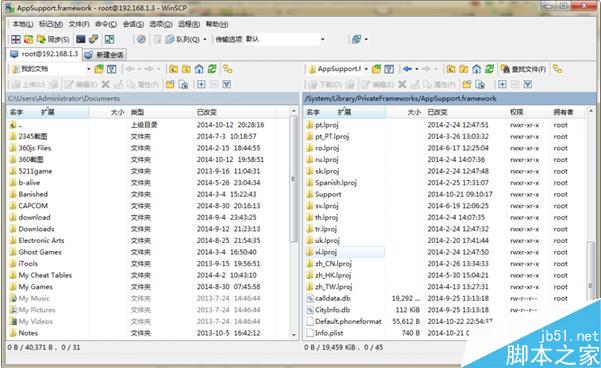Go to home directory in the remote panel
Screen dimensions: 601x368
click(x=476, y=69)
